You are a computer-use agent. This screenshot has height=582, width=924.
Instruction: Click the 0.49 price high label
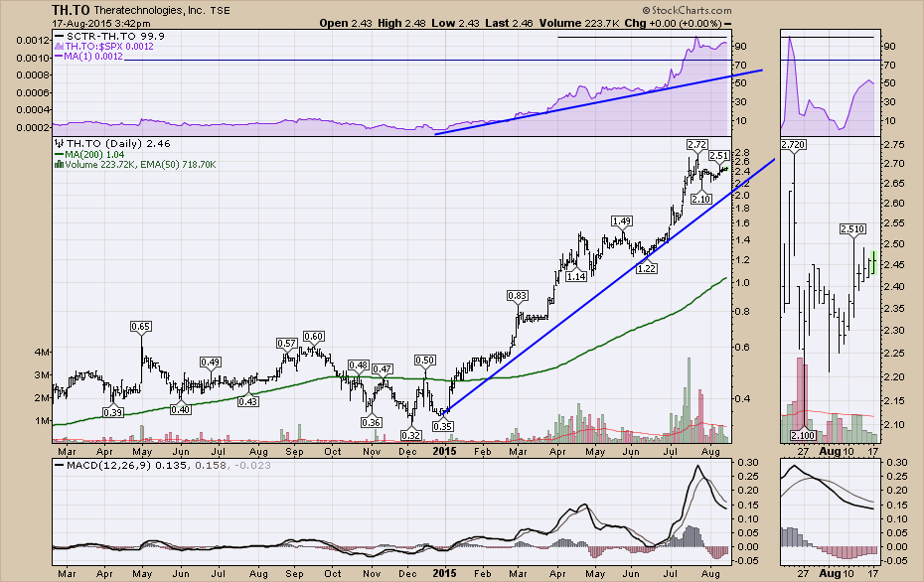(211, 363)
